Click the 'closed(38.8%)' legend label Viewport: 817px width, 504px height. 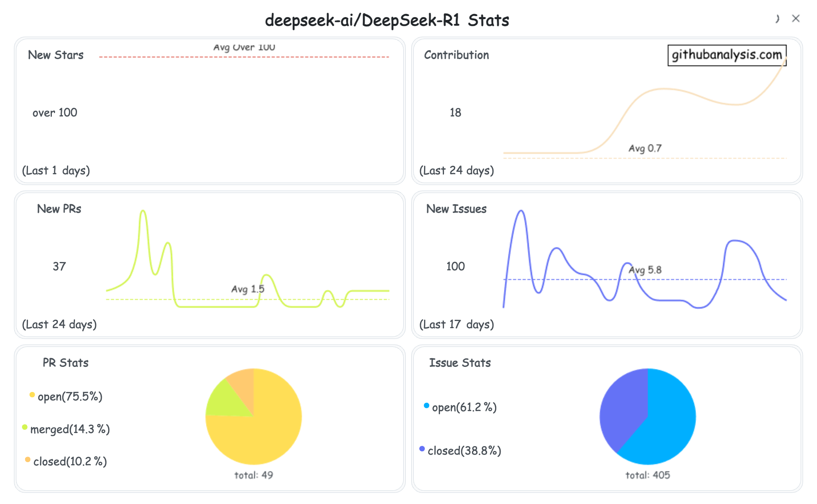pos(464,451)
